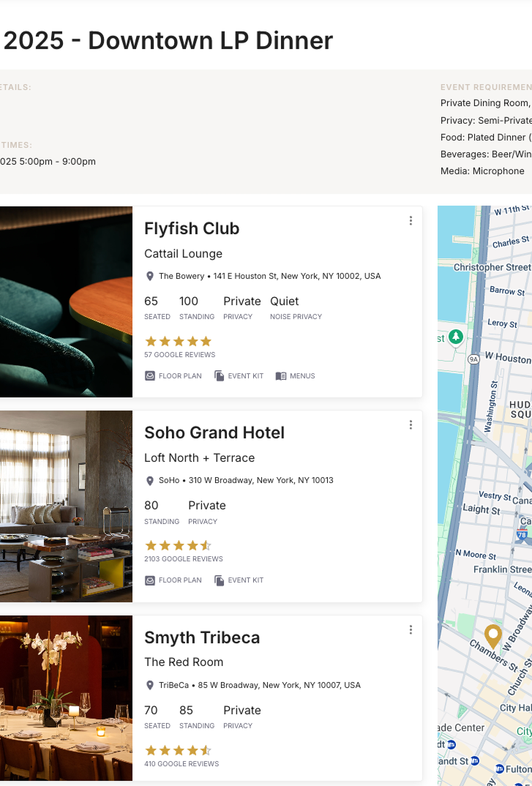The height and width of the screenshot is (786, 532).
Task: Click Soho Grand Hotel star rating
Action: coord(178,546)
